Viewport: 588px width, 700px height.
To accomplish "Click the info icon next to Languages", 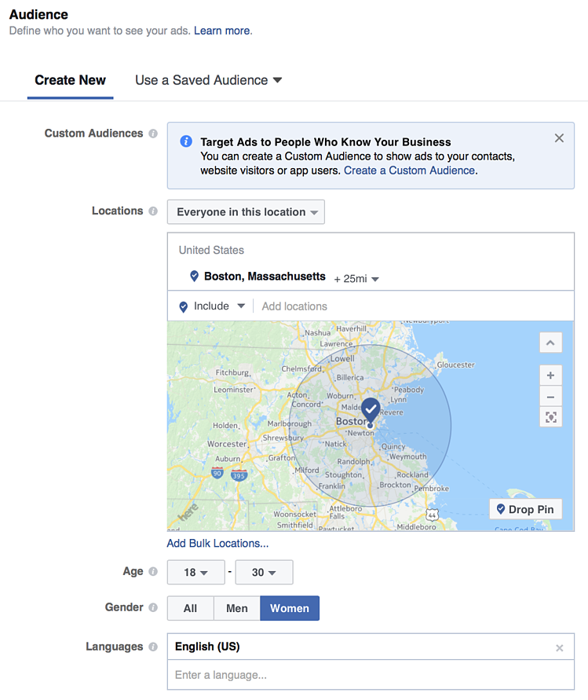I will click(153, 647).
